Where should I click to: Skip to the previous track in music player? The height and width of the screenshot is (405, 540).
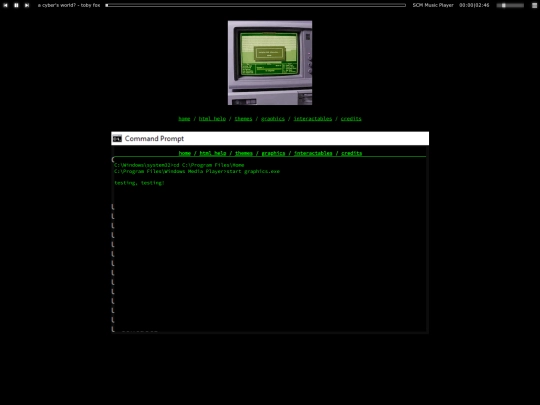point(6,5)
